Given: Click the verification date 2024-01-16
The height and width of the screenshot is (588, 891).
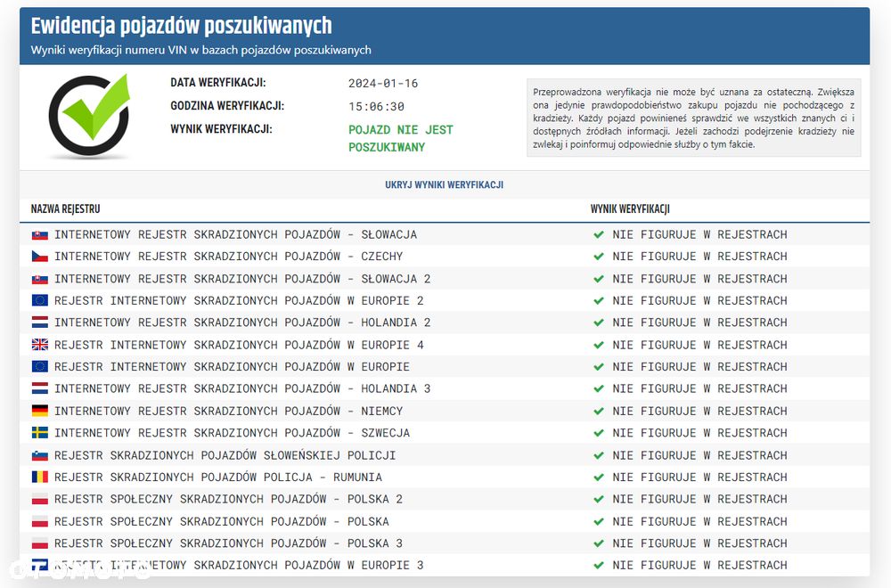Looking at the screenshot, I should click(383, 84).
